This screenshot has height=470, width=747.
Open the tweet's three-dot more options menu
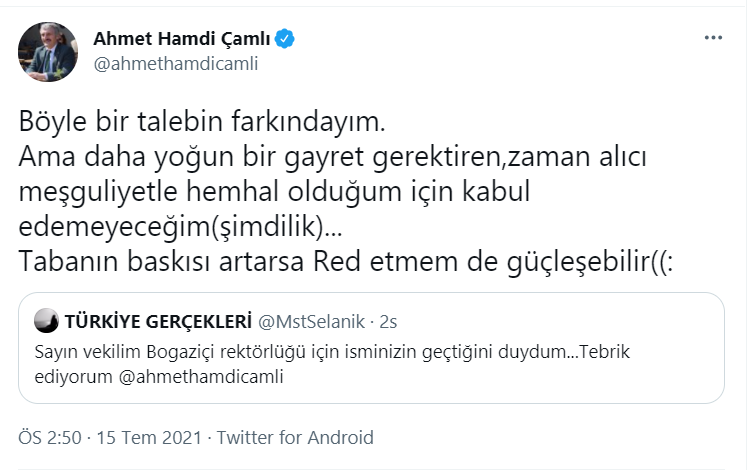pyautogui.click(x=713, y=38)
